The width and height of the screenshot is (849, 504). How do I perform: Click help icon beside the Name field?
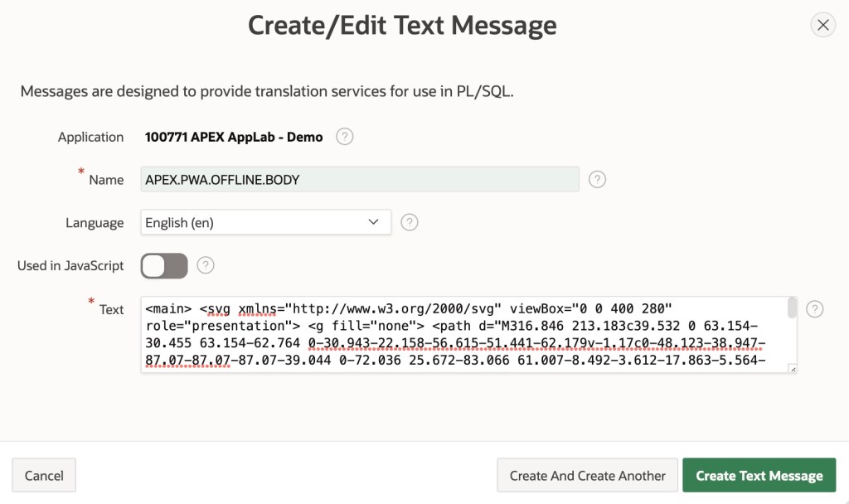tap(597, 180)
